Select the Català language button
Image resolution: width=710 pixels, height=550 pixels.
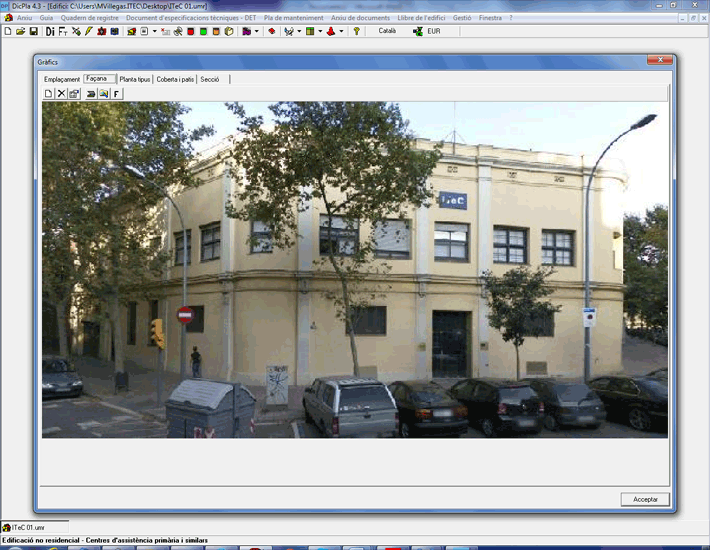387,31
